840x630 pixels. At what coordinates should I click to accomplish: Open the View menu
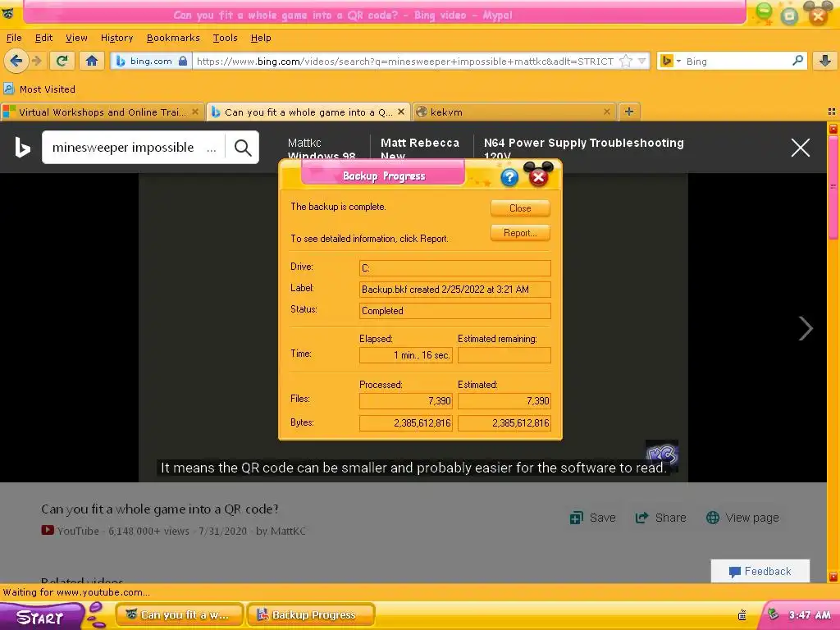pyautogui.click(x=76, y=38)
